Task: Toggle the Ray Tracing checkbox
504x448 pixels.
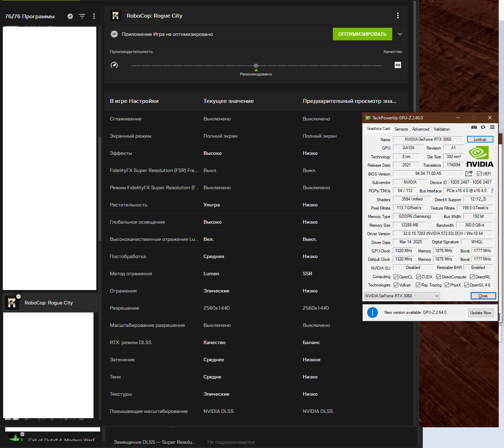Action: (x=418, y=285)
